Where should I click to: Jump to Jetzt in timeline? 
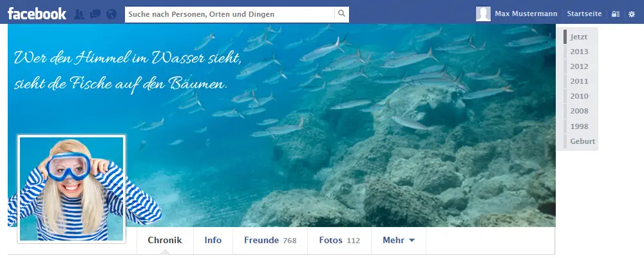point(579,37)
